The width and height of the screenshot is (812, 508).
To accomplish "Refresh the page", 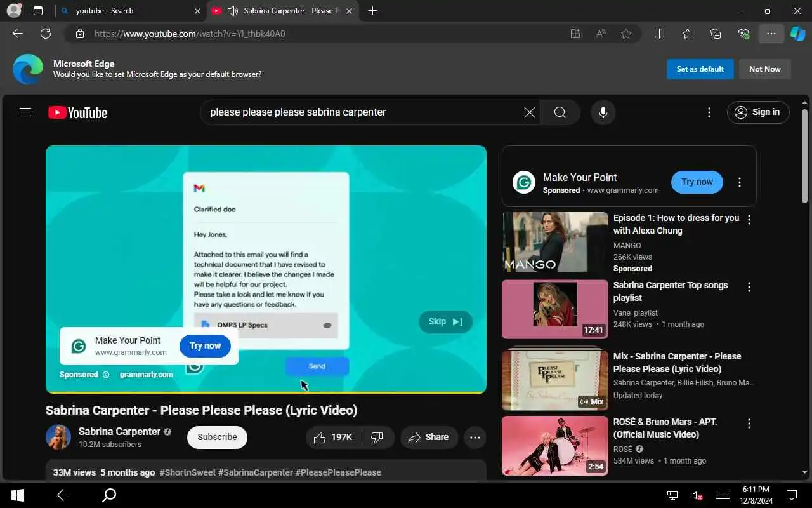I will click(46, 34).
